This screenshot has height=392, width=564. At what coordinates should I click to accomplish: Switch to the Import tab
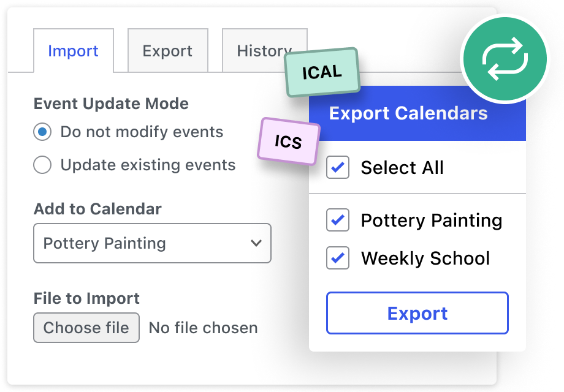point(73,51)
